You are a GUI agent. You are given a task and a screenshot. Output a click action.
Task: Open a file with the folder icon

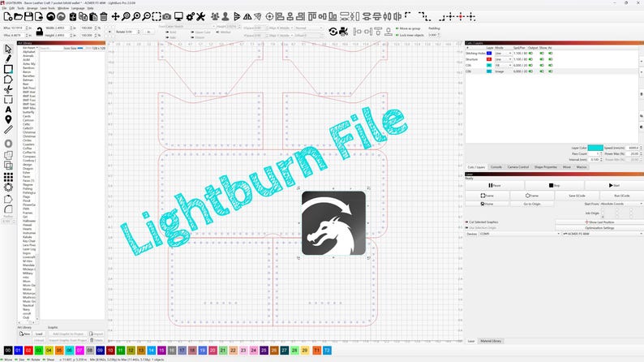click(18, 16)
